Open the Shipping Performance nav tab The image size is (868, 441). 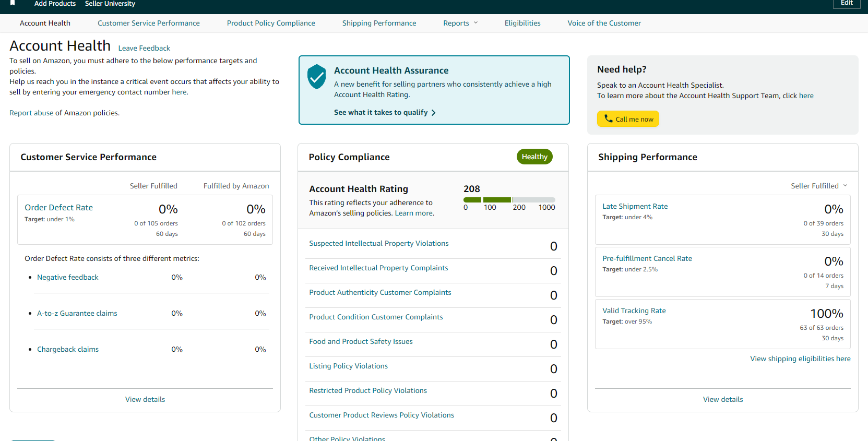[x=379, y=23]
